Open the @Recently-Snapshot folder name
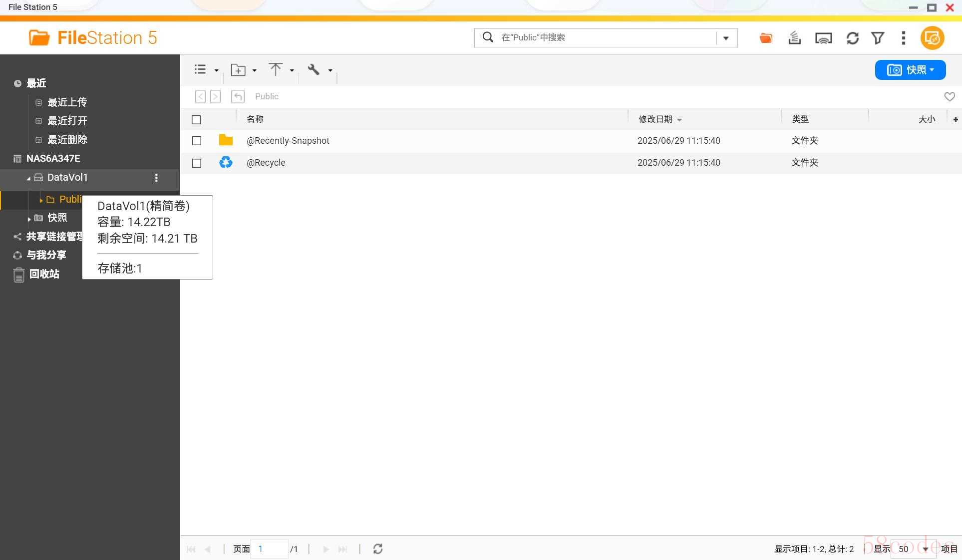Screen dimensions: 962x560 [x=288, y=141]
